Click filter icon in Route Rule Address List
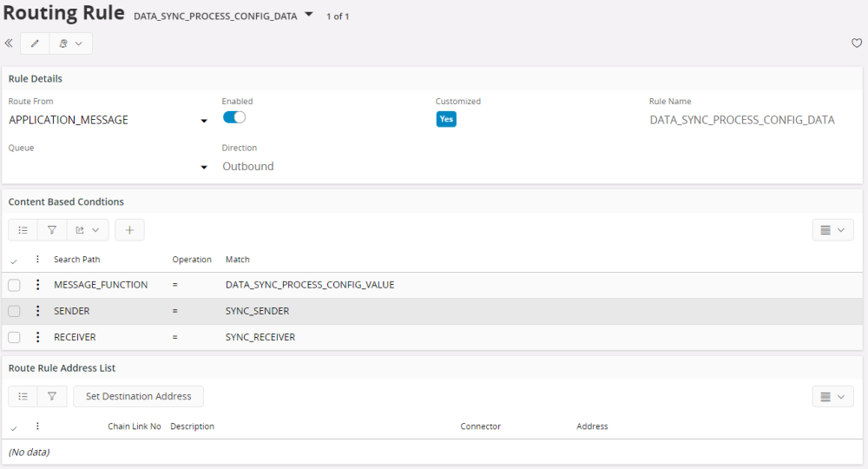This screenshot has height=469, width=868. tap(52, 397)
